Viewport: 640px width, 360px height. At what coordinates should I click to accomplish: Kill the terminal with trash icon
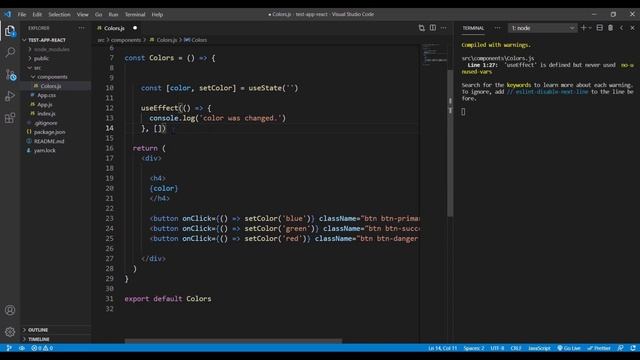tap(611, 28)
